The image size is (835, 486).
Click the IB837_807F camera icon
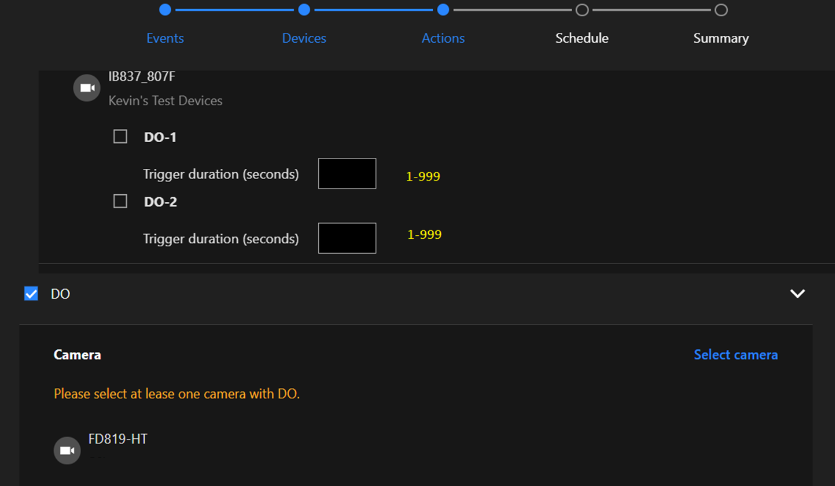click(87, 88)
